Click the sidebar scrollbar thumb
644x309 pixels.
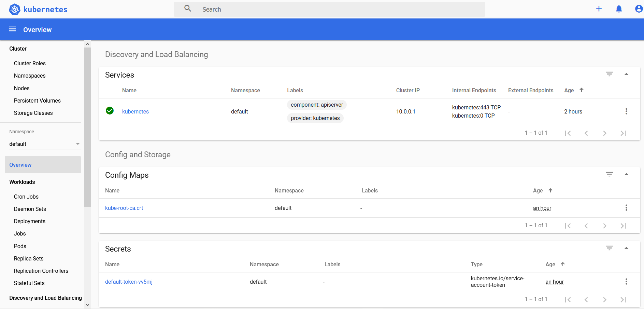[x=87, y=127]
